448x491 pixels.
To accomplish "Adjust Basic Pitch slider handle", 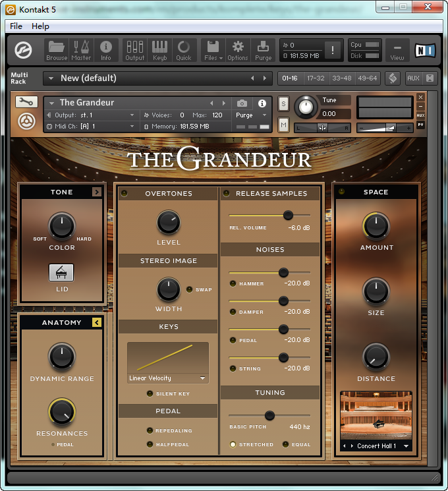I will pyautogui.click(x=269, y=415).
